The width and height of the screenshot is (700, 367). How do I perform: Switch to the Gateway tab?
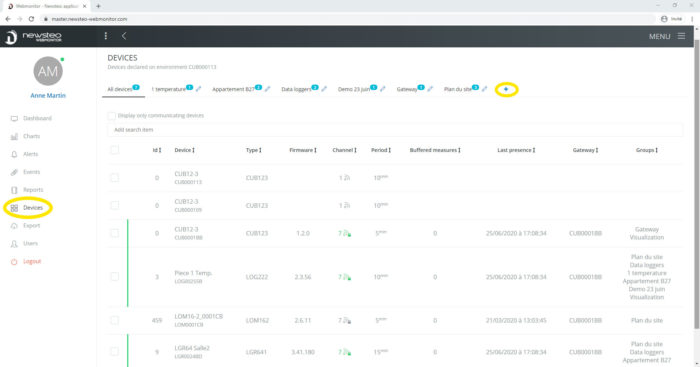tap(407, 89)
